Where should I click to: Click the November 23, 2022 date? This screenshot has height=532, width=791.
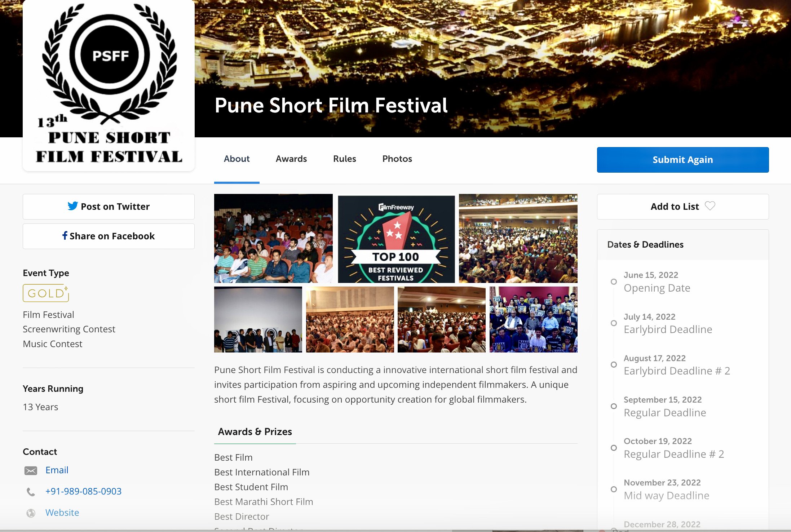point(662,483)
